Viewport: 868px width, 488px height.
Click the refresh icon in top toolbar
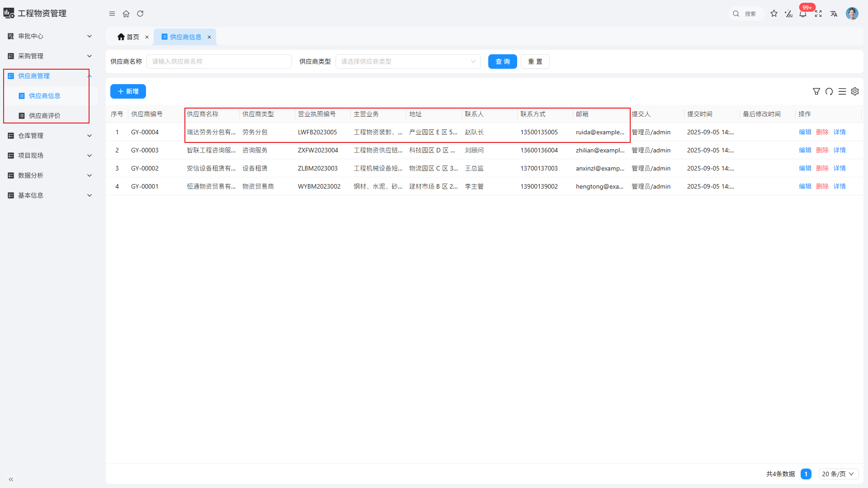pyautogui.click(x=140, y=14)
